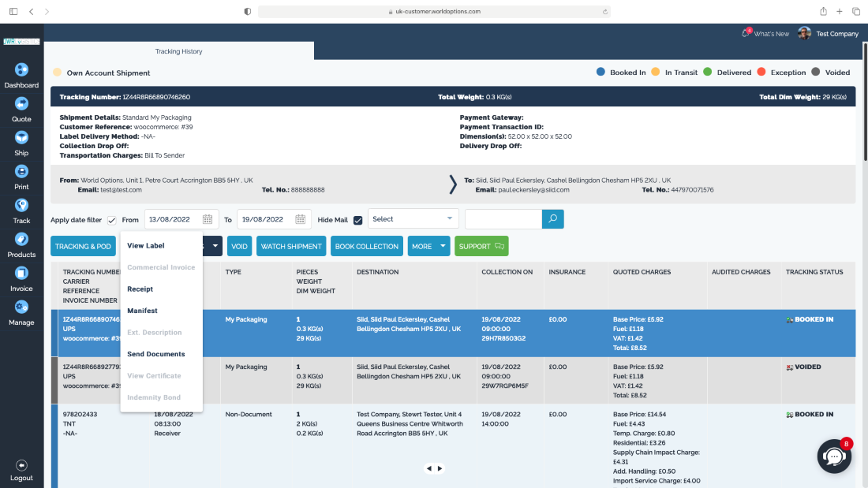Open the live chat bubble
The height and width of the screenshot is (488, 868).
click(x=833, y=456)
